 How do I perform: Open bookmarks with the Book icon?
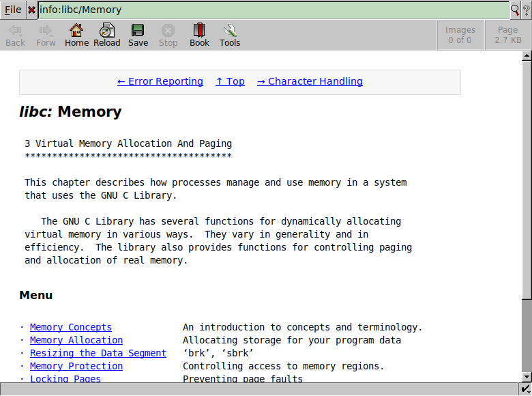(x=199, y=35)
